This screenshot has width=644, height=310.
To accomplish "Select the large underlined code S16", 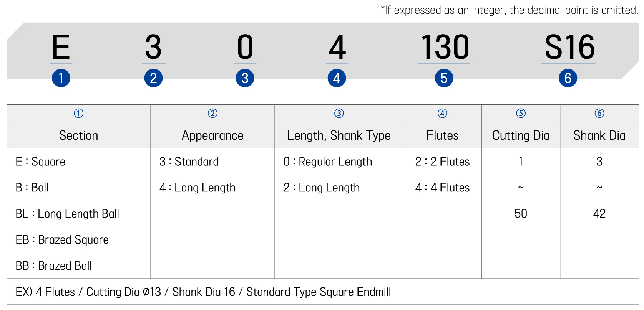I will [569, 48].
